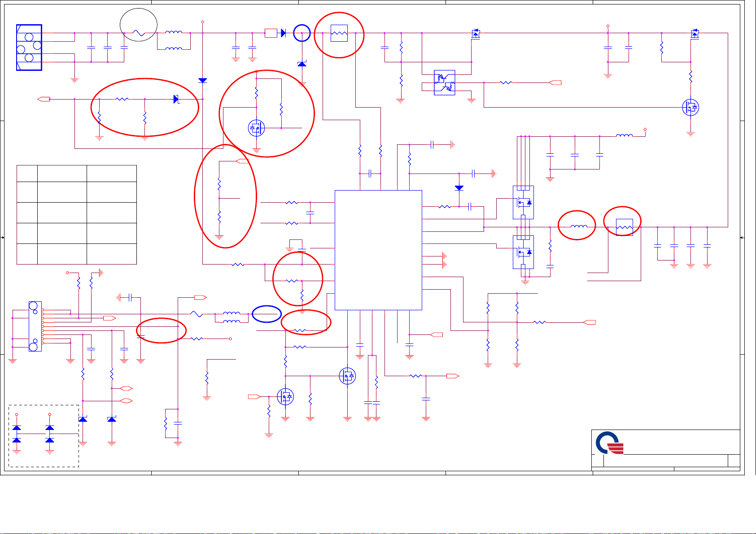Select the off-page port feeding the bottom MOSFET gate

click(x=254, y=396)
